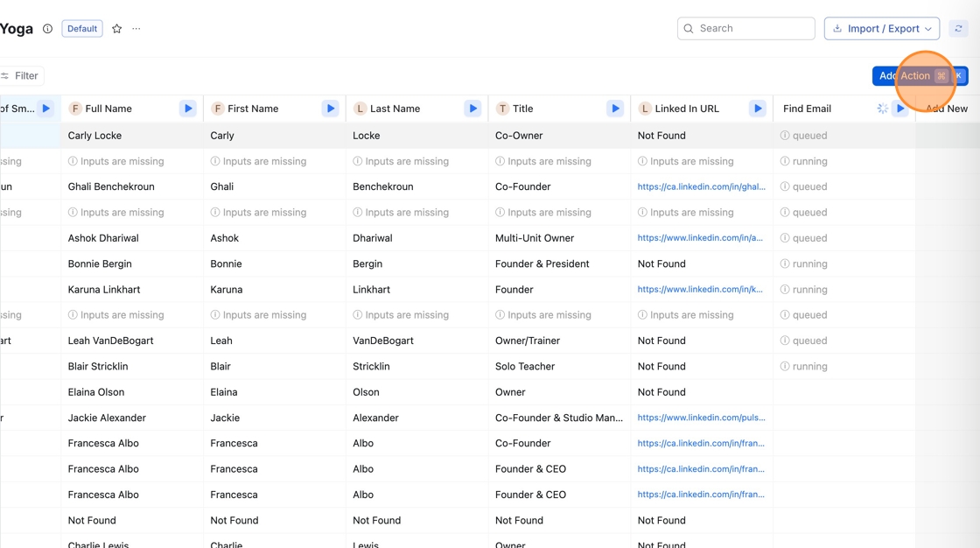Click the Full Name column type icon

click(75, 109)
